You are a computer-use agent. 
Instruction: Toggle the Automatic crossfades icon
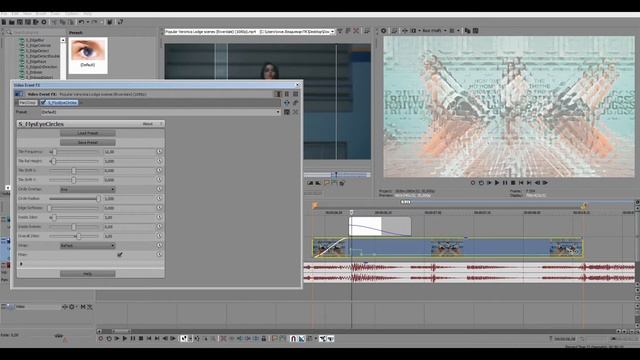tap(302, 339)
